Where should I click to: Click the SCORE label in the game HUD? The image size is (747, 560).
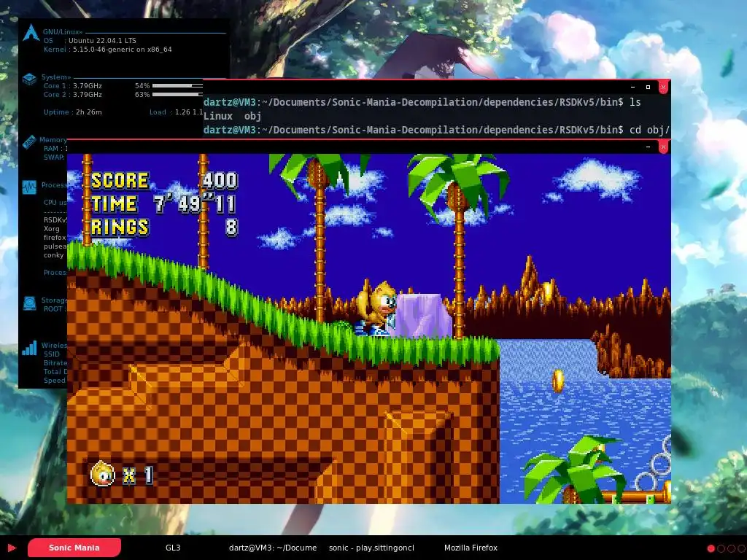(x=120, y=181)
